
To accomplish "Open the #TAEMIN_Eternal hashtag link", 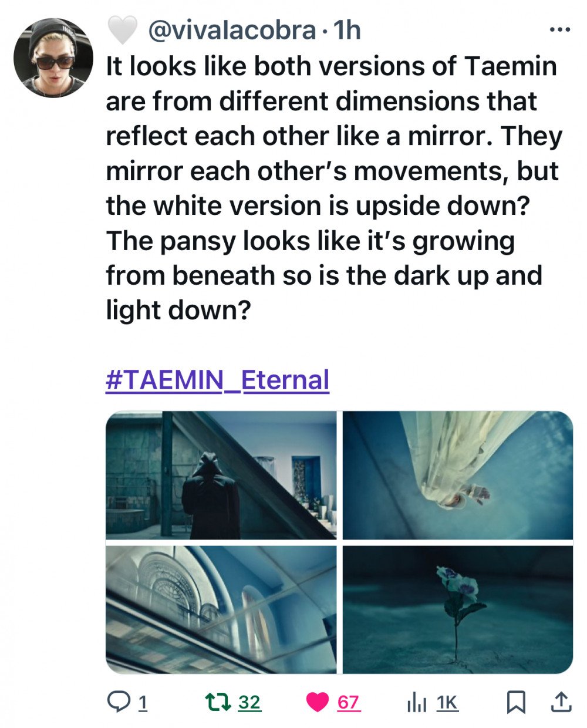I will 217,380.
